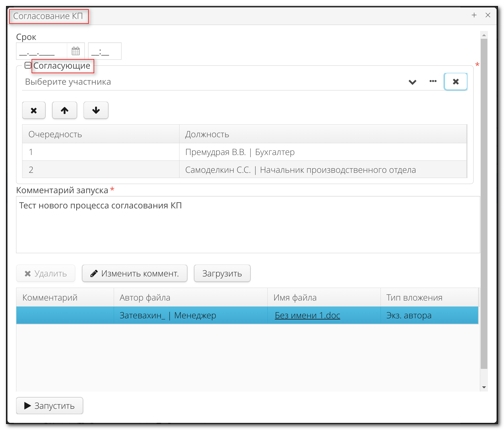Clear participant selection using the X icon
This screenshot has height=430, width=504.
[x=456, y=82]
